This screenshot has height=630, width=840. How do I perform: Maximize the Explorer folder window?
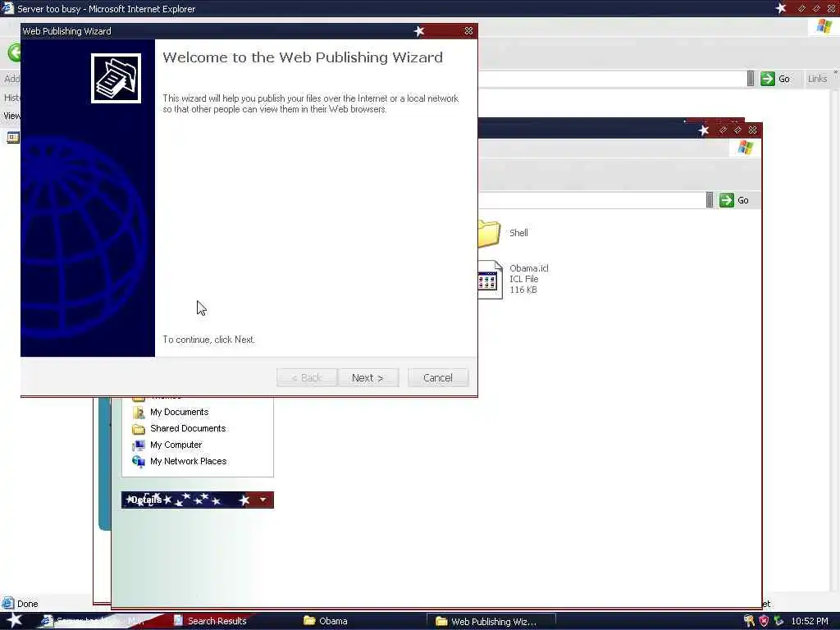tap(737, 130)
